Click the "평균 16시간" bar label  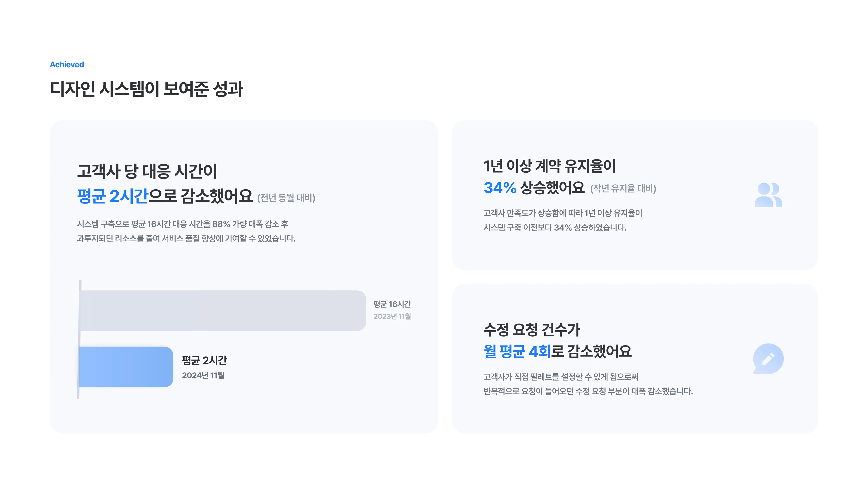(392, 304)
